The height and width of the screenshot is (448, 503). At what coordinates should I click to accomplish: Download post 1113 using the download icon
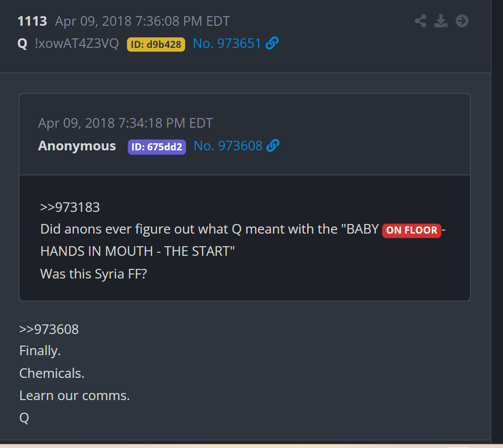pos(441,21)
